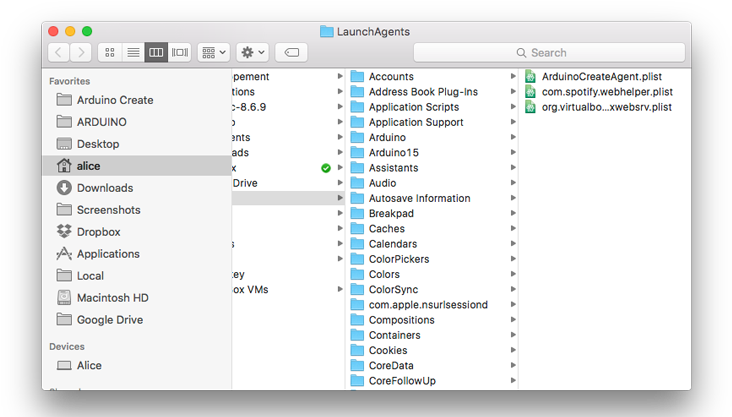Open Macintosh HD in sidebar

(137, 297)
